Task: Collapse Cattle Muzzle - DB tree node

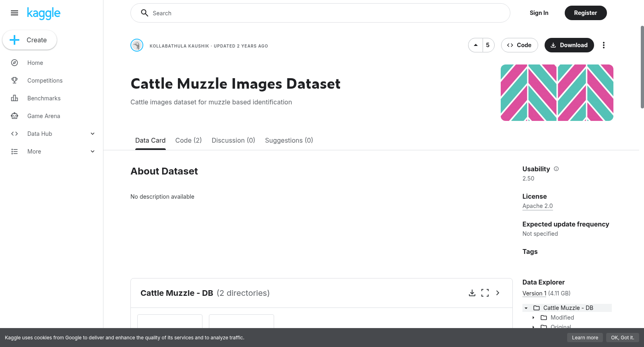Action: pos(526,308)
